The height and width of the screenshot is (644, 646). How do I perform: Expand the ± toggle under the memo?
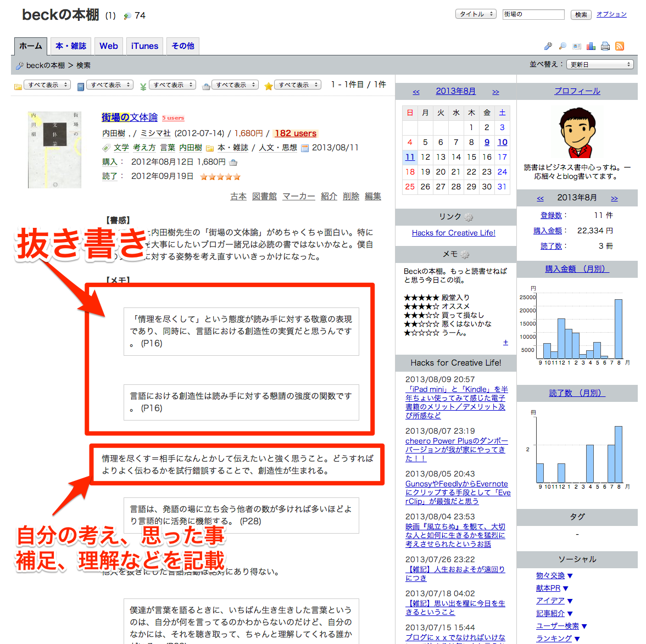[505, 343]
